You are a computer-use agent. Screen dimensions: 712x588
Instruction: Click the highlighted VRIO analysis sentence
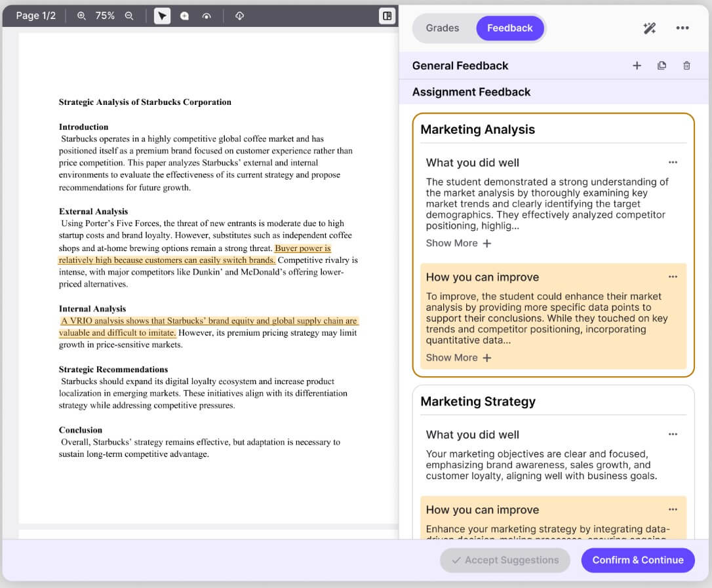(x=209, y=326)
